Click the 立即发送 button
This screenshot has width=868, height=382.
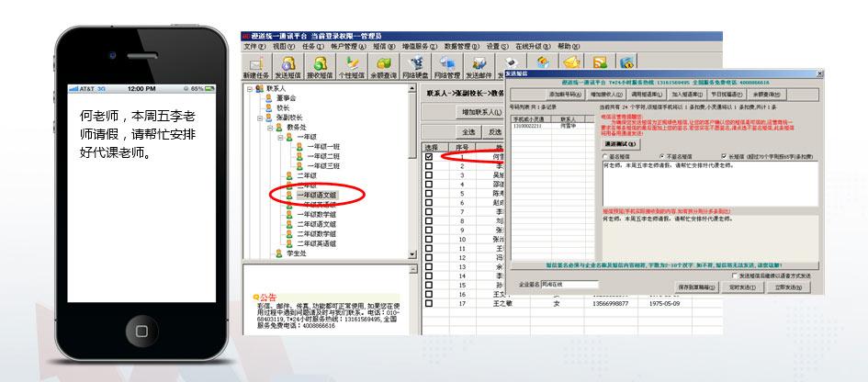(791, 286)
